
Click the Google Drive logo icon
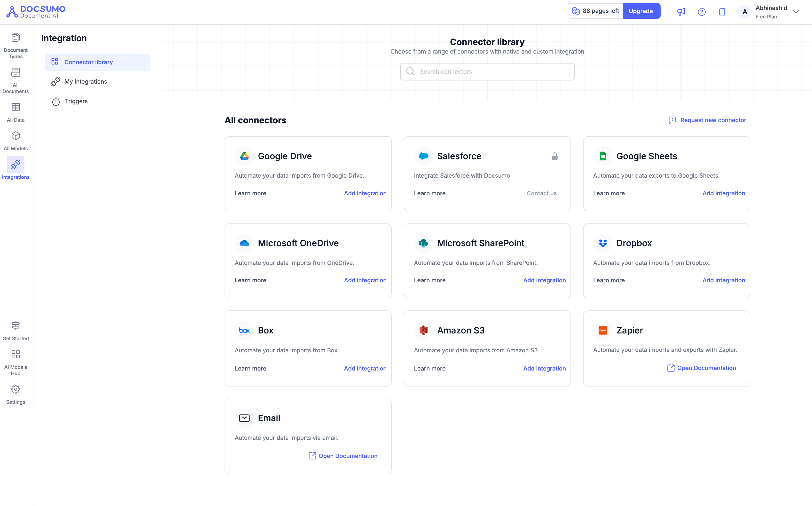[x=244, y=156]
